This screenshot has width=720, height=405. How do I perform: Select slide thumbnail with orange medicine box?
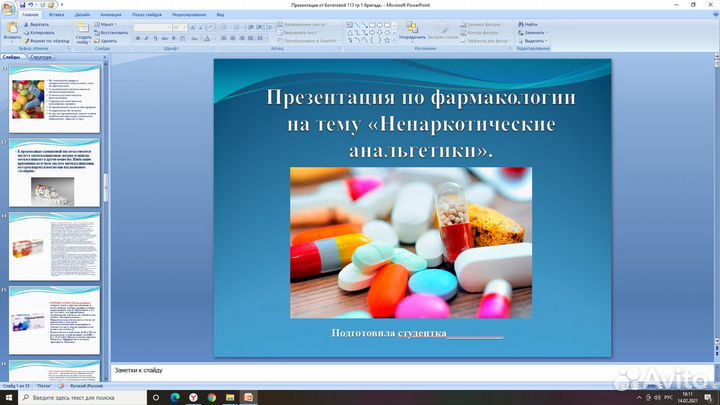click(x=54, y=246)
